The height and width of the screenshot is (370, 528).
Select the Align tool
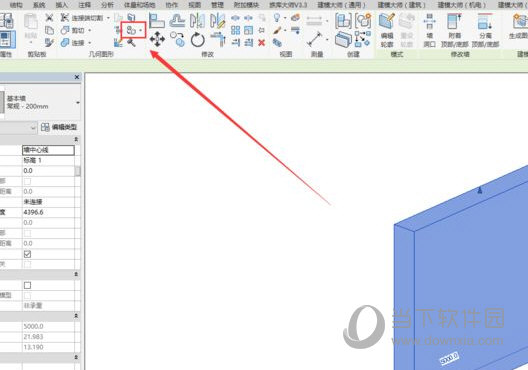click(x=157, y=21)
